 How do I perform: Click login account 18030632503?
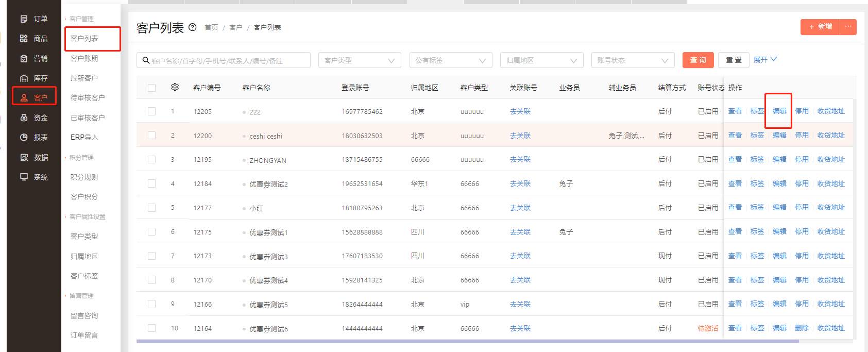coord(362,136)
